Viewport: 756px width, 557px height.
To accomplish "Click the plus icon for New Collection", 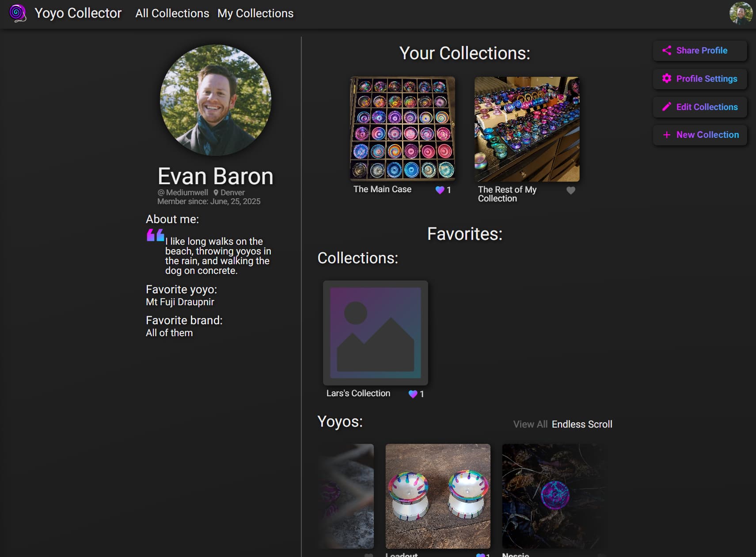I will 667,135.
